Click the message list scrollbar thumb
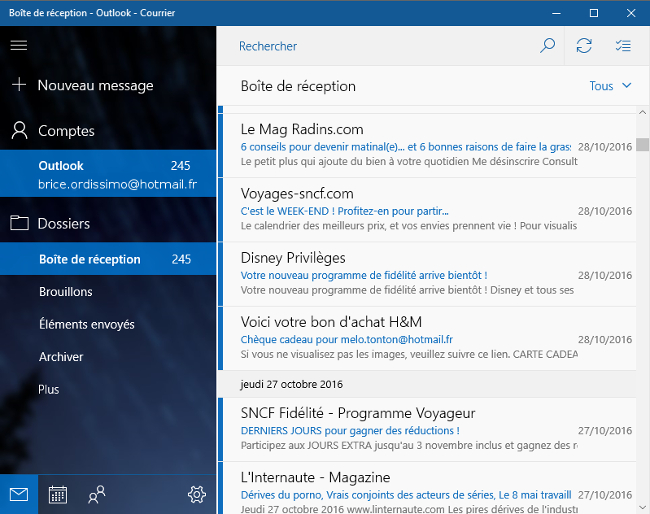The width and height of the screenshot is (650, 514). coord(643,145)
